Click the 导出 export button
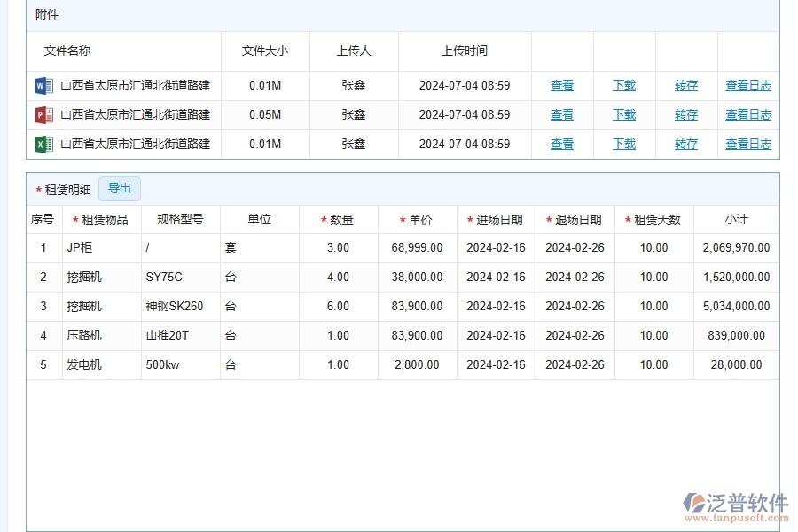This screenshot has height=532, width=798. coord(120,188)
